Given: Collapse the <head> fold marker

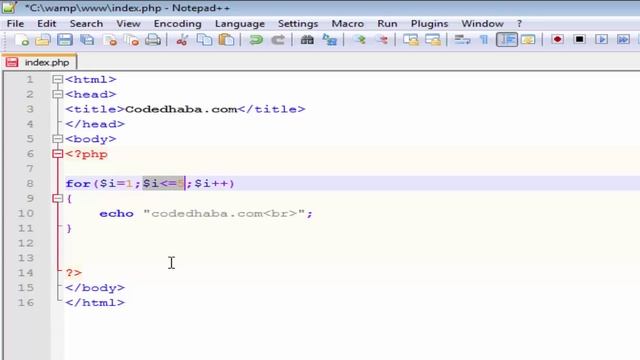Looking at the screenshot, I should pyautogui.click(x=58, y=95).
